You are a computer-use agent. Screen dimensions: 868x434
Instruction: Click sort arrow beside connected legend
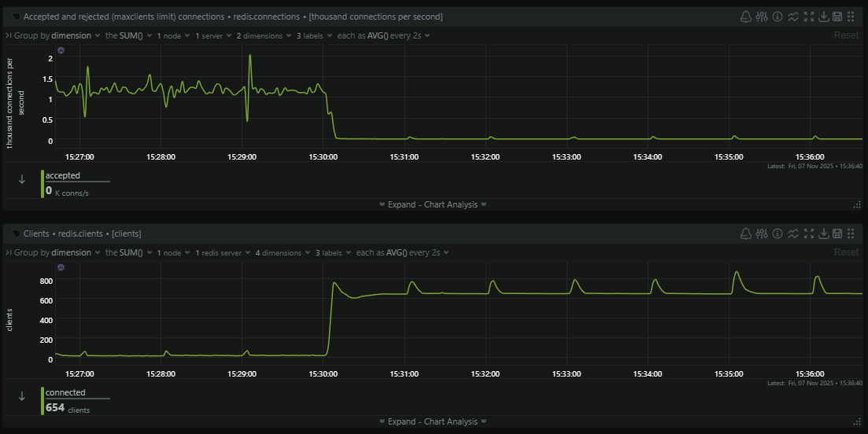coord(22,396)
